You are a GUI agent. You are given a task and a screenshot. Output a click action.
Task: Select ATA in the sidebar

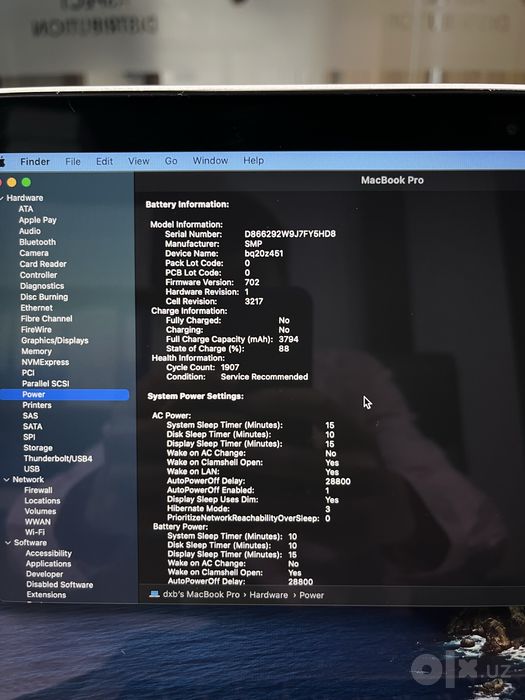click(26, 209)
